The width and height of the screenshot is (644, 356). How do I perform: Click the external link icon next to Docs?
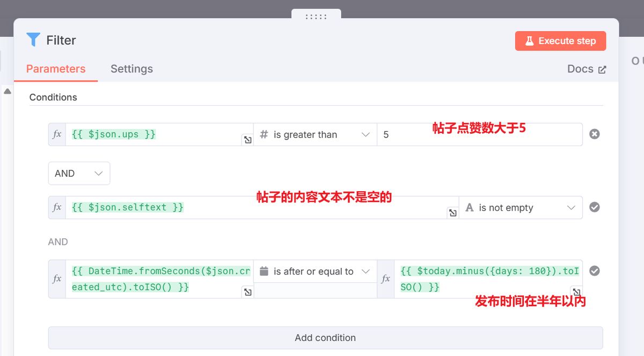point(602,69)
